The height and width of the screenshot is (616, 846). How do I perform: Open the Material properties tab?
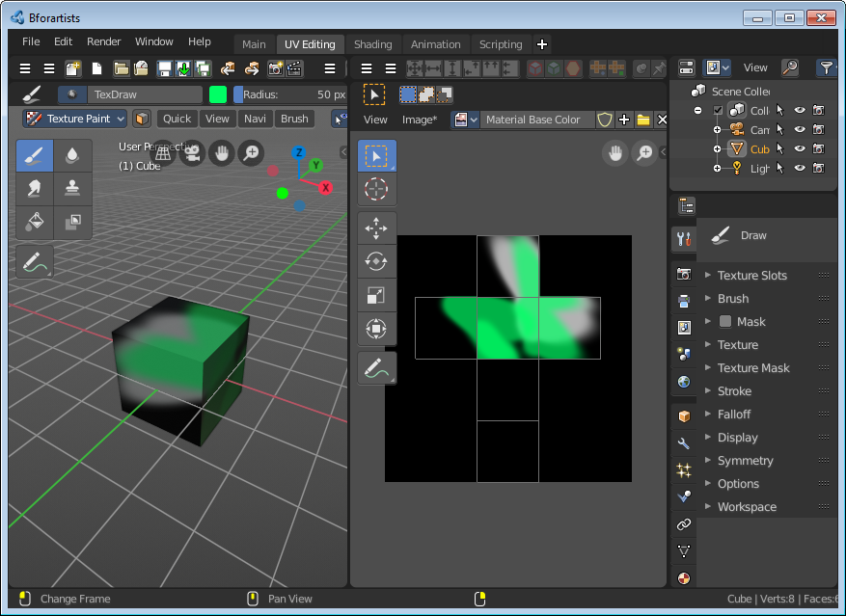click(x=684, y=578)
